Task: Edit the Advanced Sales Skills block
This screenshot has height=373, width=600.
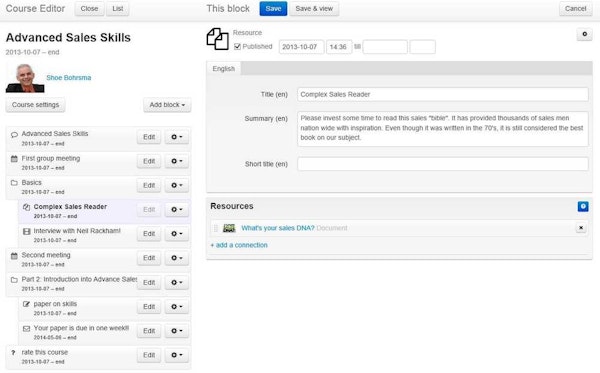Action: [149, 137]
